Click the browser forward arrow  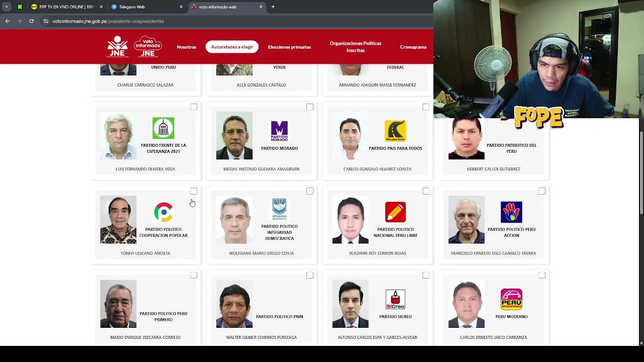click(x=20, y=21)
